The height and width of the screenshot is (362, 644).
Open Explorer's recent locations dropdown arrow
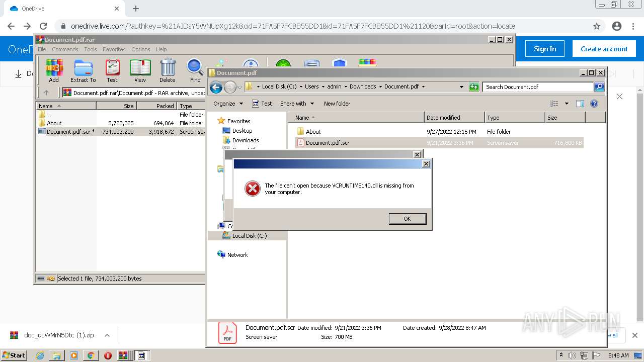[240, 87]
